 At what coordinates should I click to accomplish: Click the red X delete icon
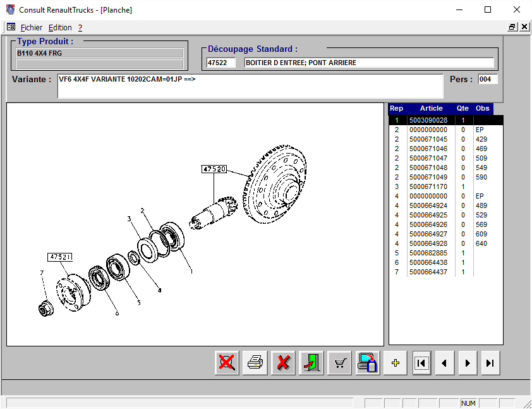[284, 363]
